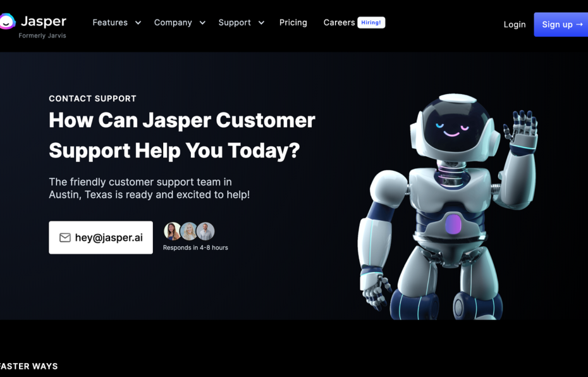The width and height of the screenshot is (588, 377).
Task: Click the hey@jasper.ai email button
Action: point(101,237)
